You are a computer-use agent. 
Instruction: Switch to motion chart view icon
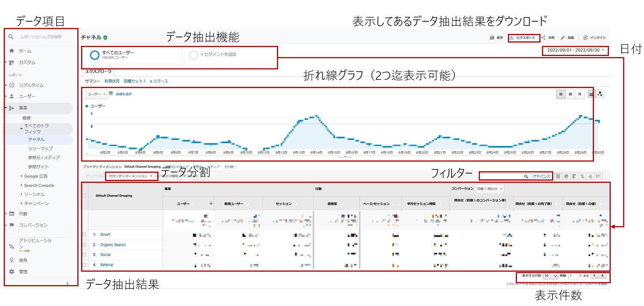600,94
